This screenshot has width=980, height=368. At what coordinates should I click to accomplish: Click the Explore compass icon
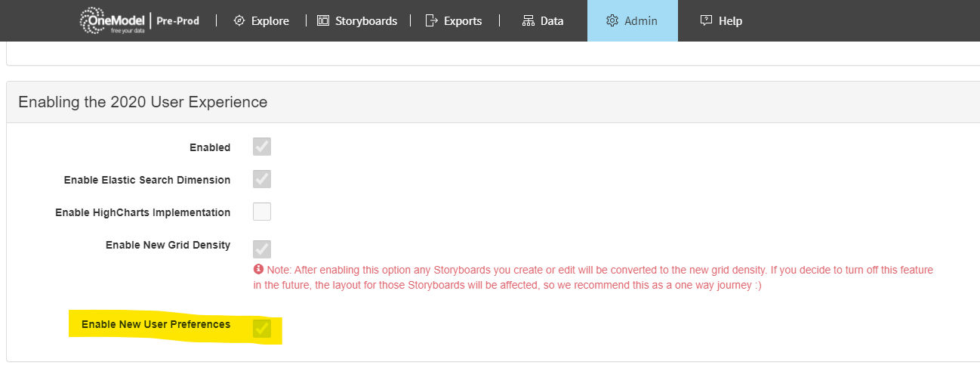click(239, 21)
